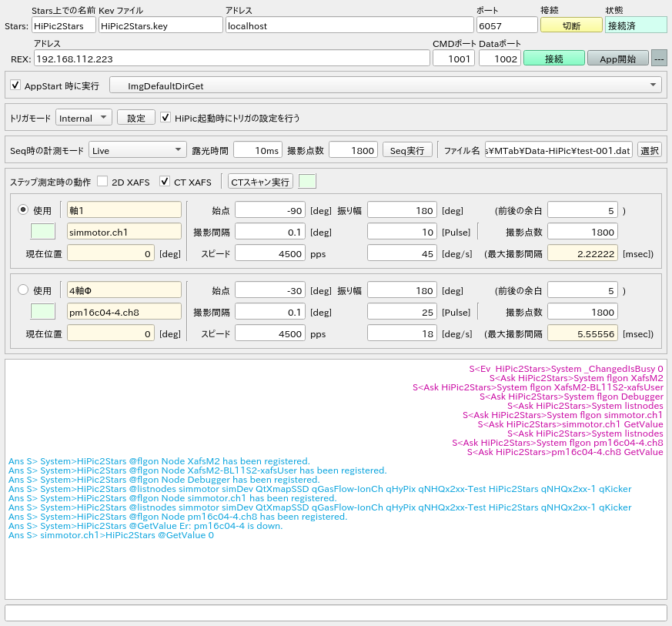
Task: Click the CTスキャン実行 button
Action: pos(260,182)
